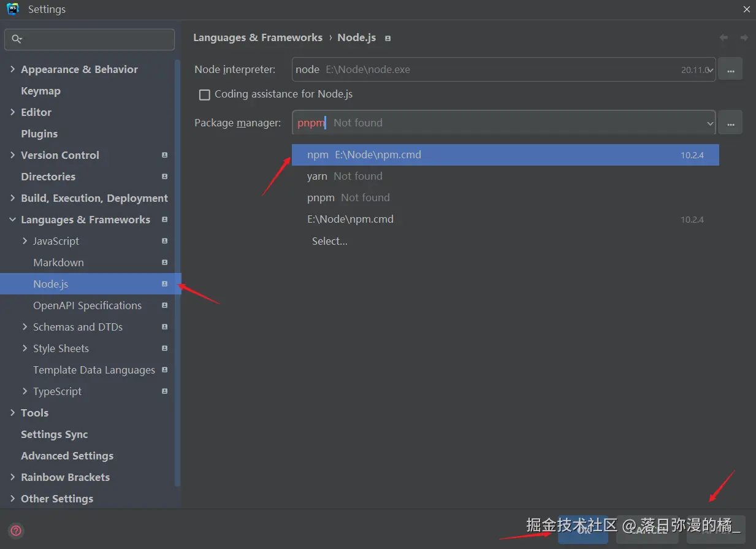Click the back navigation arrow
756x549 pixels.
pos(724,38)
